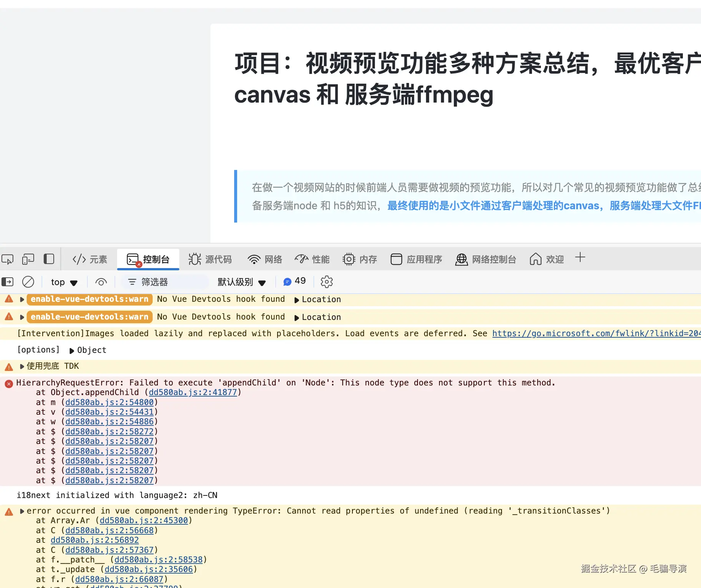Select the 性能 performance tab
This screenshot has width=701, height=588.
click(312, 259)
